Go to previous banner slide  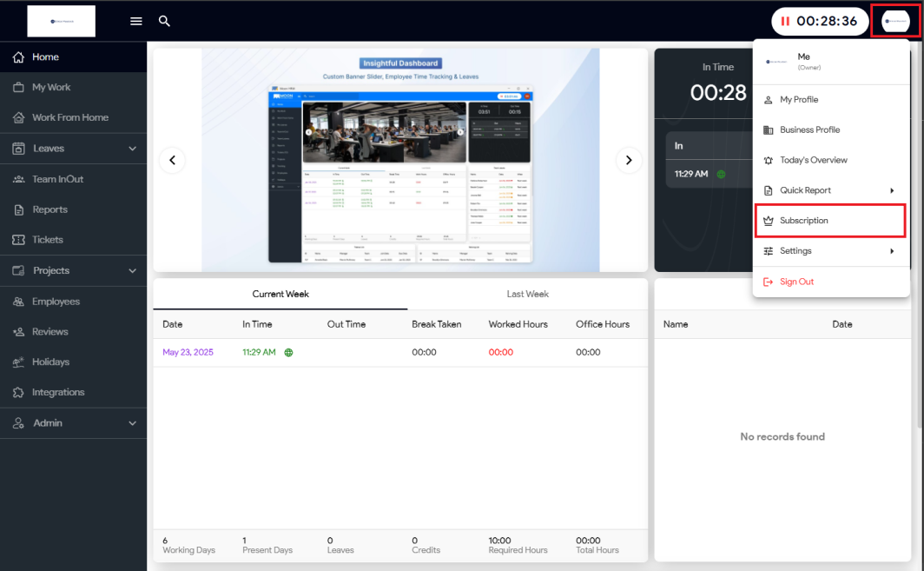tap(172, 160)
